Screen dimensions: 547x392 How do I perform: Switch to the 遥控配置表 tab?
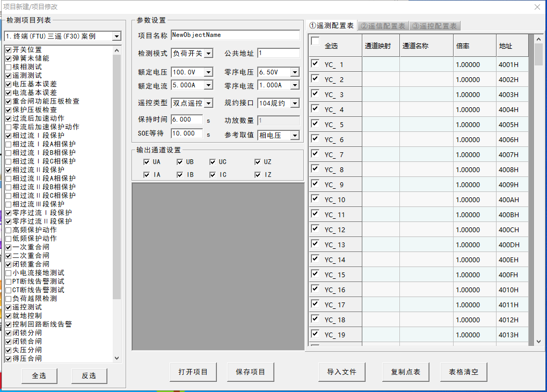[x=435, y=26]
